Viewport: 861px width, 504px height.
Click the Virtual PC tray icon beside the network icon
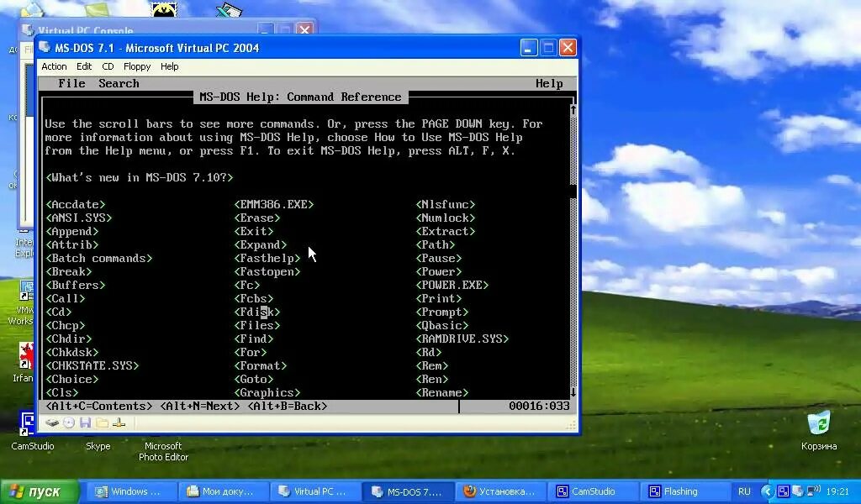point(798,491)
